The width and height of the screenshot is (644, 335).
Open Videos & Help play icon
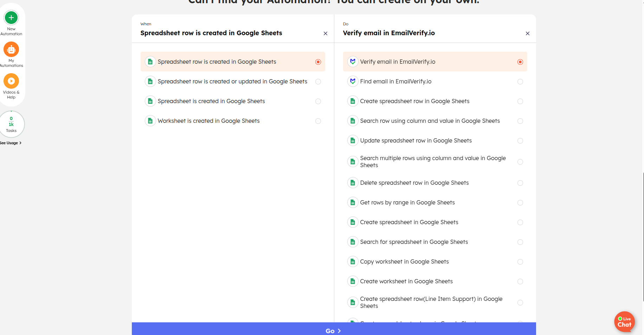pyautogui.click(x=11, y=81)
